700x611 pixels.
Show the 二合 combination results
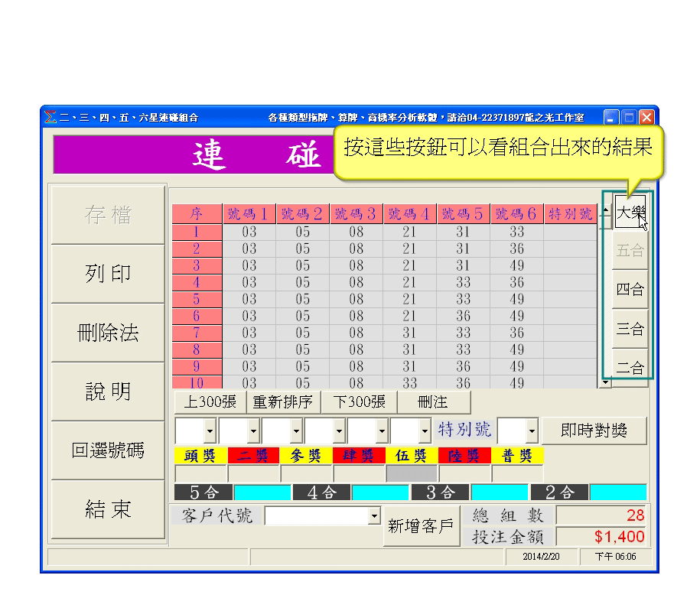pyautogui.click(x=630, y=368)
